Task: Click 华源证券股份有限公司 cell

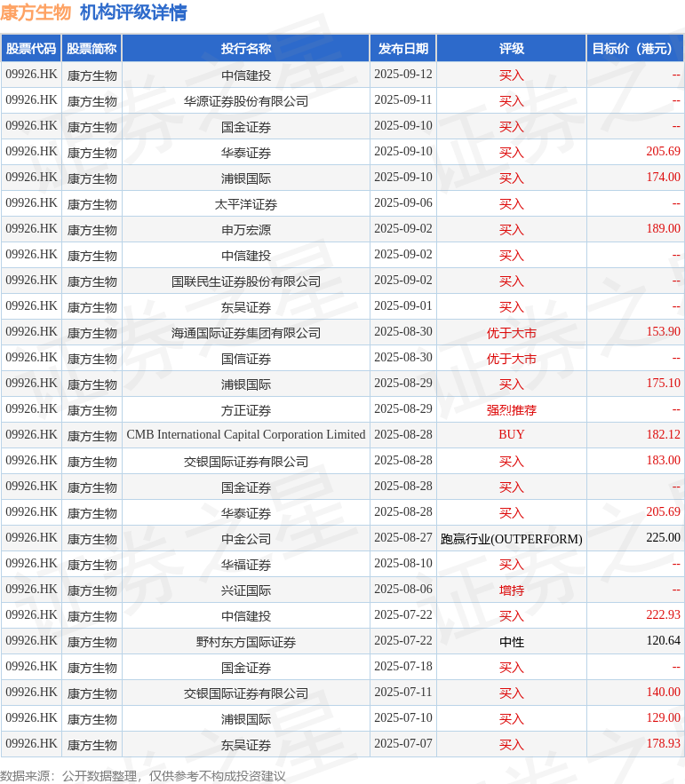Action: (x=246, y=101)
